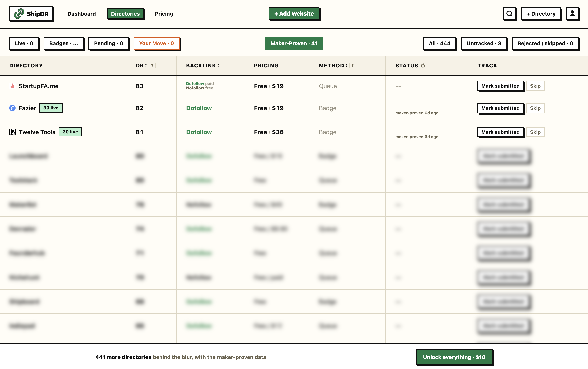Skip the StartupFA.me directory
Image resolution: width=588 pixels, height=369 pixels.
click(x=535, y=86)
